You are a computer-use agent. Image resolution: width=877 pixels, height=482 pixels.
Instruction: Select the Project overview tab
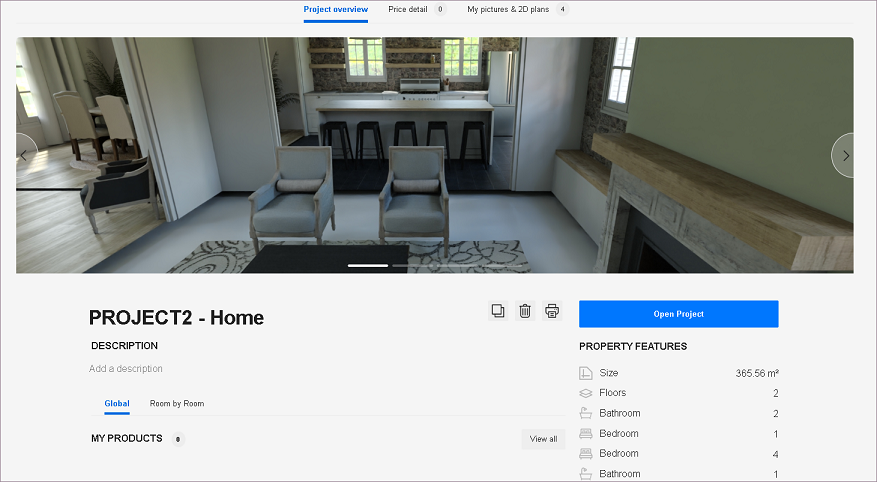pyautogui.click(x=336, y=10)
